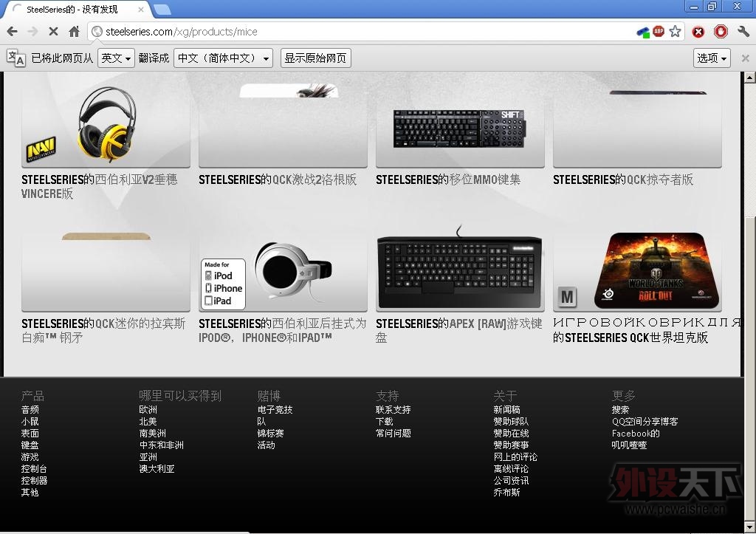Click the NaVi logo badge

[41, 149]
